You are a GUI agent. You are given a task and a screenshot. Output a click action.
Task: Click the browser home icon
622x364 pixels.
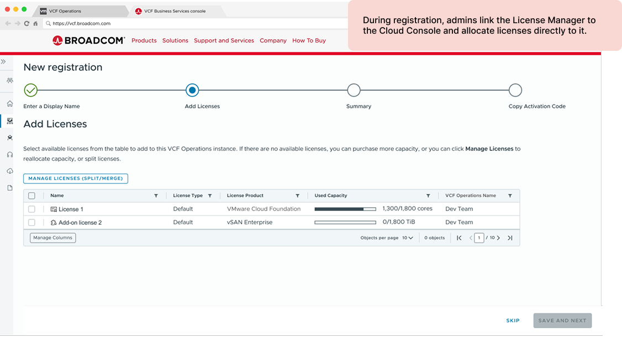point(35,23)
